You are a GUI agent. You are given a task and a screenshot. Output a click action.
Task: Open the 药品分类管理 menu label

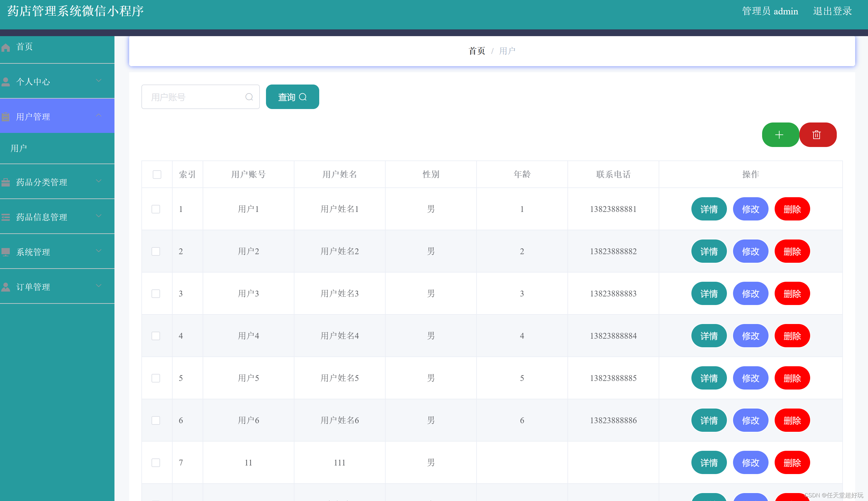pos(42,183)
